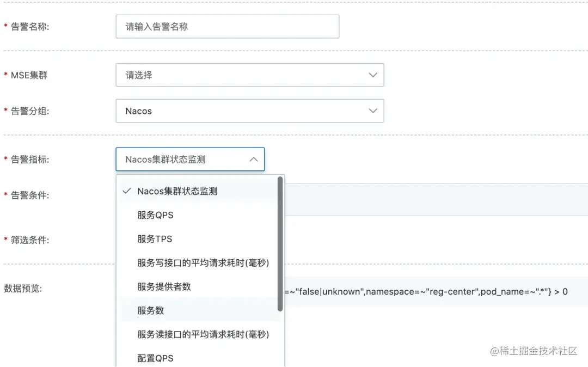
Task: Open the 告警分组 Nacos dropdown
Action: click(x=250, y=111)
